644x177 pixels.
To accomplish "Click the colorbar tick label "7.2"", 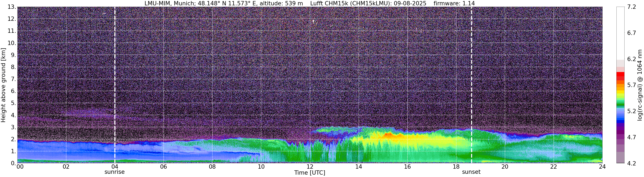I will click(x=632, y=7).
